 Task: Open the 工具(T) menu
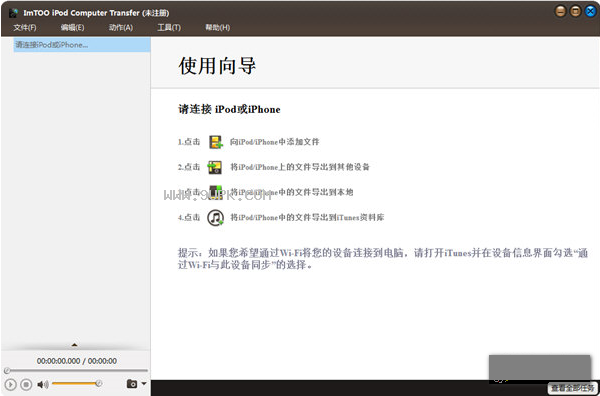(x=169, y=28)
